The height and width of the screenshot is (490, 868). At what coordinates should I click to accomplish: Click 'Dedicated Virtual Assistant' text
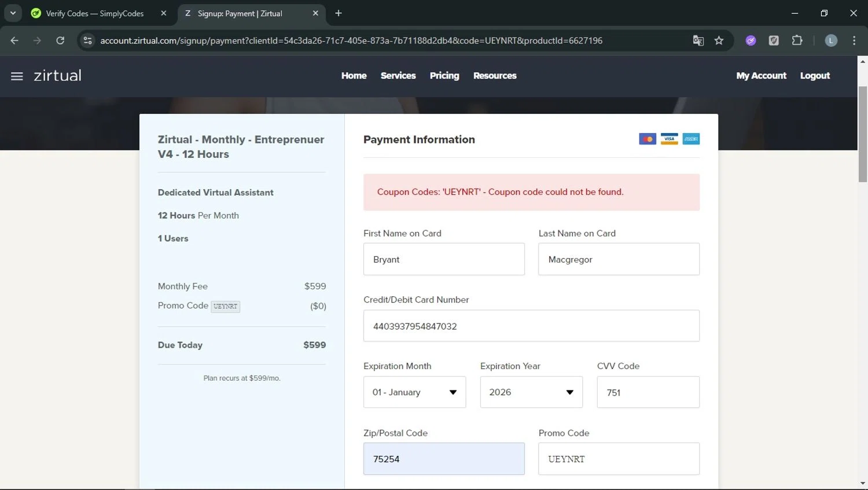point(215,193)
